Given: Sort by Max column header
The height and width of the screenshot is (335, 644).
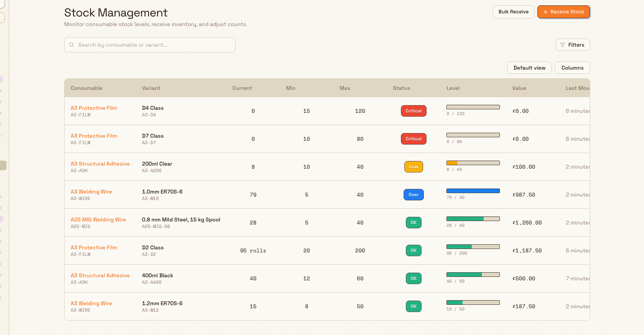Looking at the screenshot, I should [345, 88].
